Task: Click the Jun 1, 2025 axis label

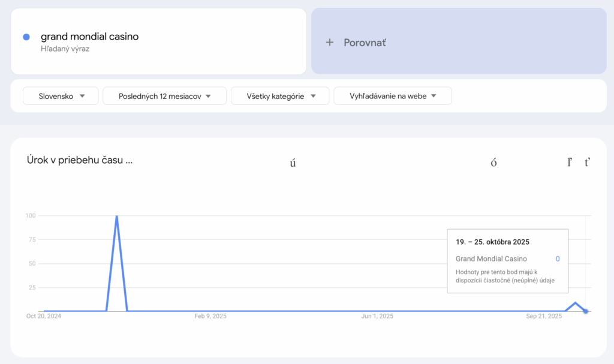Action: (377, 316)
